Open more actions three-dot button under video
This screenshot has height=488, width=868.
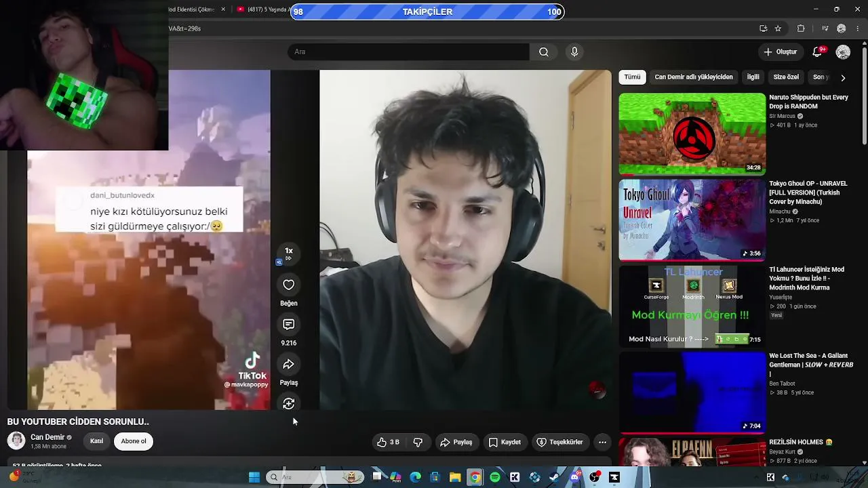[602, 442]
